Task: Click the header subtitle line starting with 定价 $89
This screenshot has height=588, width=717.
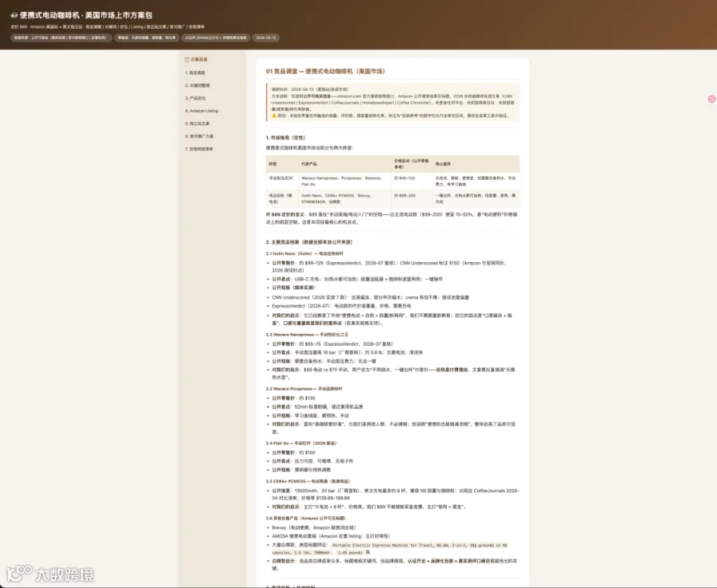Action: coord(108,27)
